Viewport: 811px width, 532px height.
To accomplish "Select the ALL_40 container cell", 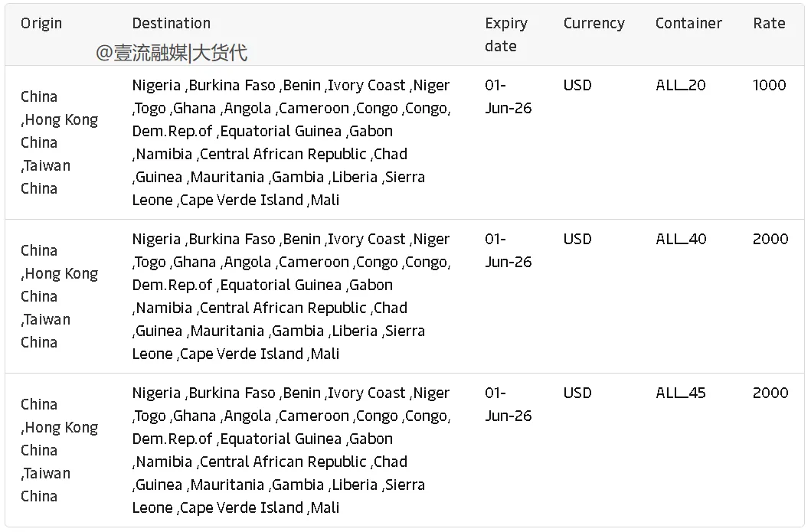I will click(681, 239).
